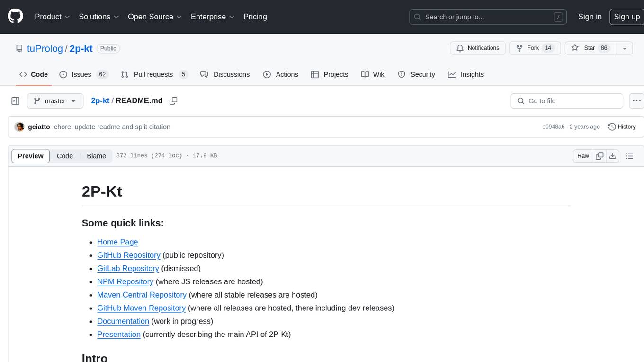Switch to the Actions tab
Screen dimensions: 644x362
pos(281,74)
